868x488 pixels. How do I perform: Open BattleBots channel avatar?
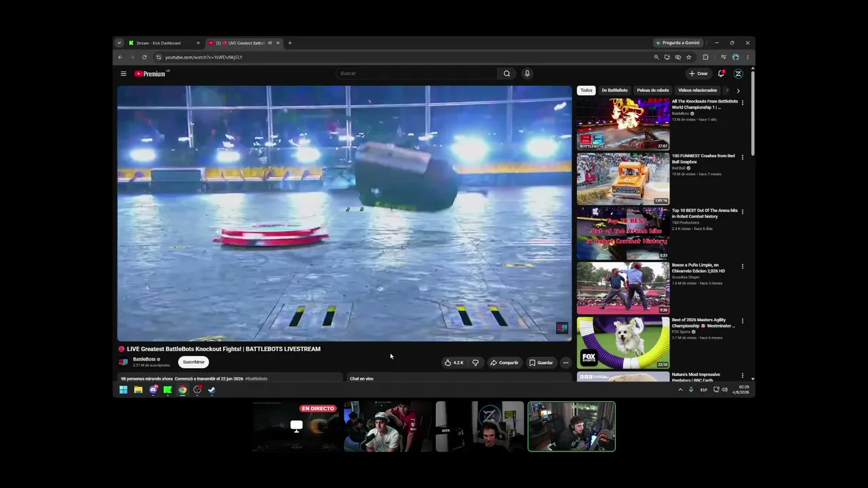(x=123, y=362)
